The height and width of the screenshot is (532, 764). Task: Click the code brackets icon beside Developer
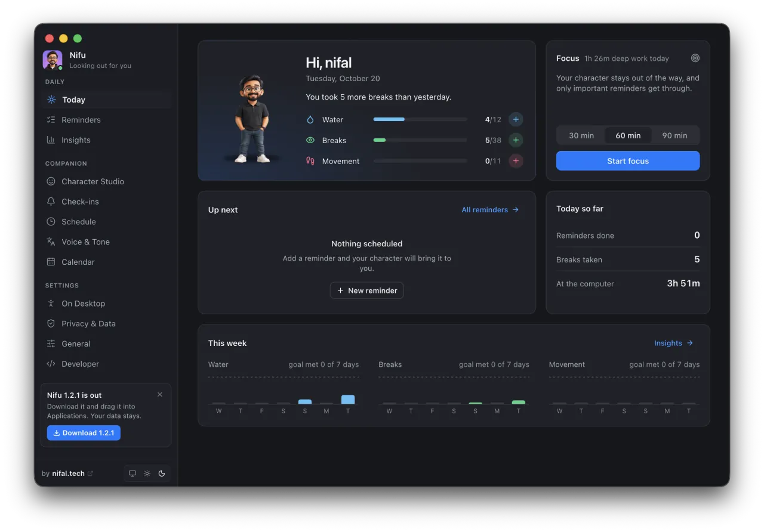[x=51, y=364]
